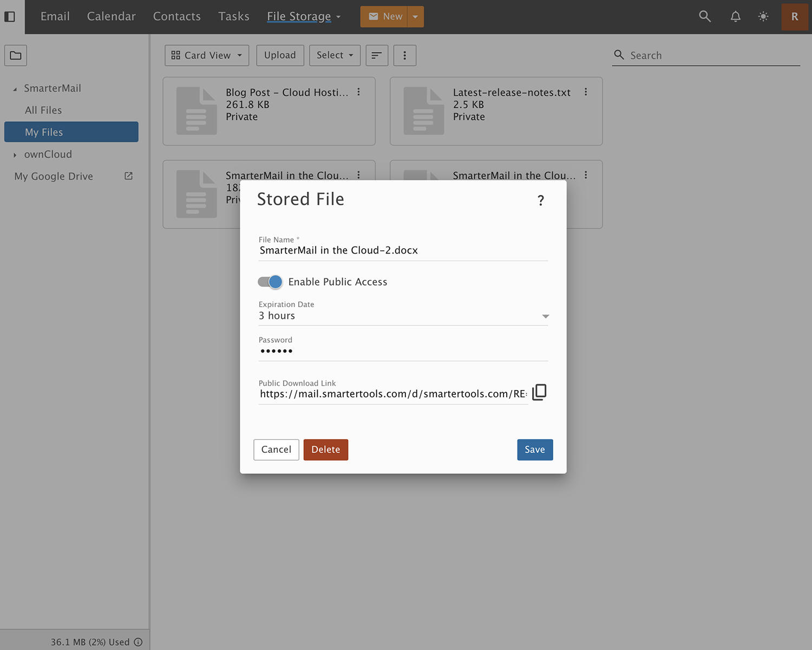Open the search magnifier in the top bar
Image resolution: width=812 pixels, height=650 pixels.
click(705, 16)
